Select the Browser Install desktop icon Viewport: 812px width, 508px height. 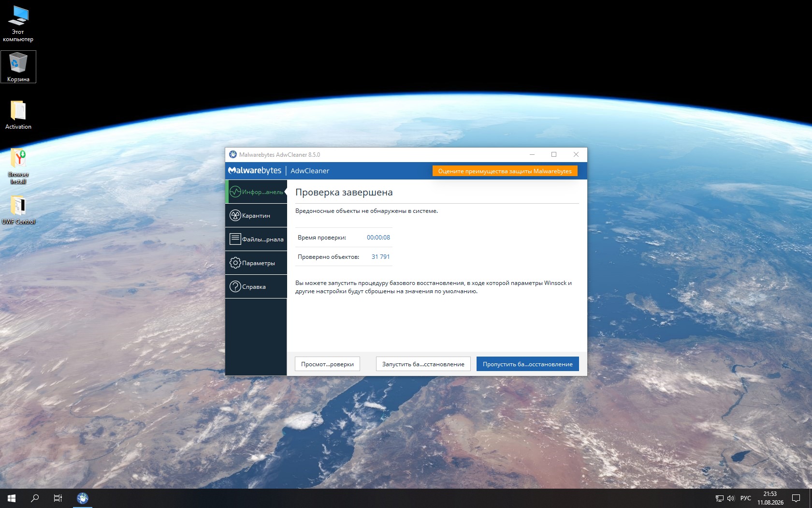pos(18,166)
